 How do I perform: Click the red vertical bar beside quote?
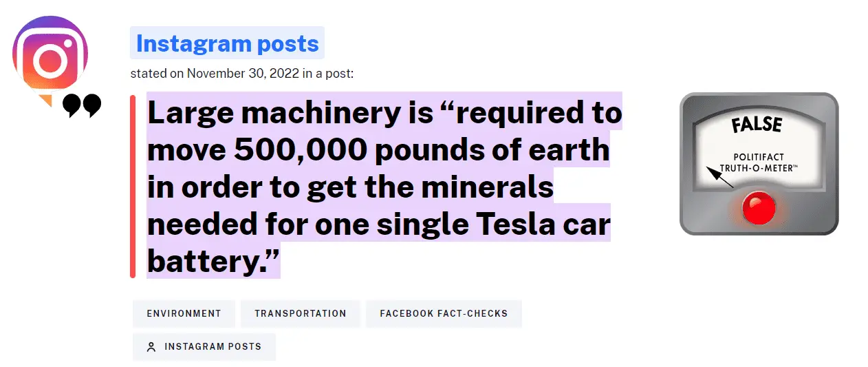click(x=133, y=186)
